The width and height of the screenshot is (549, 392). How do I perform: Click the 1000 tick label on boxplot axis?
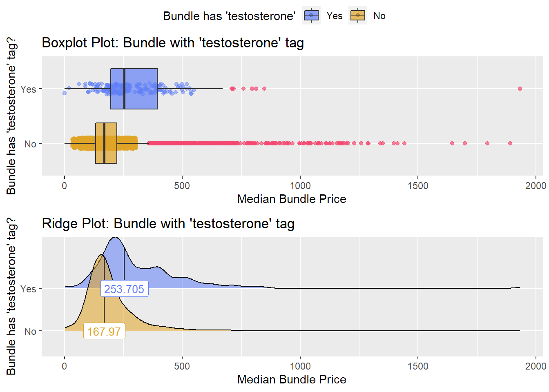click(x=300, y=186)
